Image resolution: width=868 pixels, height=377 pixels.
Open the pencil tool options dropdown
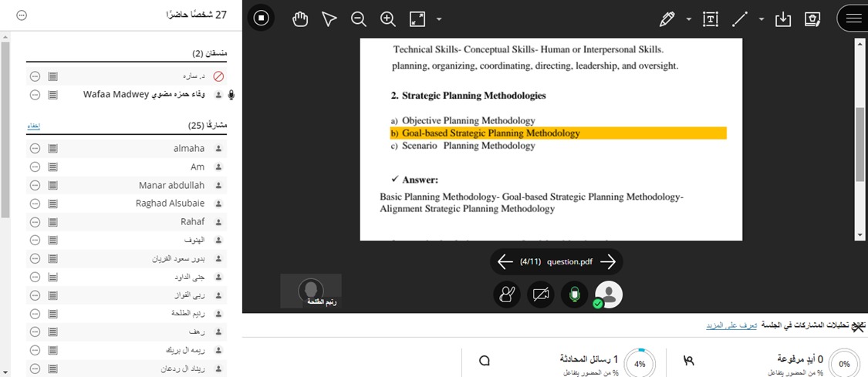point(688,19)
